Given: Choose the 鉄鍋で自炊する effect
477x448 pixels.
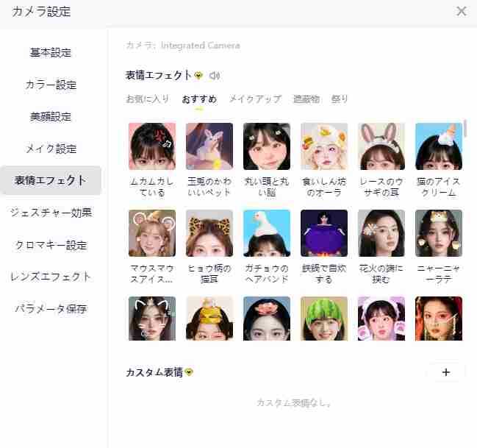Looking at the screenshot, I should (324, 233).
